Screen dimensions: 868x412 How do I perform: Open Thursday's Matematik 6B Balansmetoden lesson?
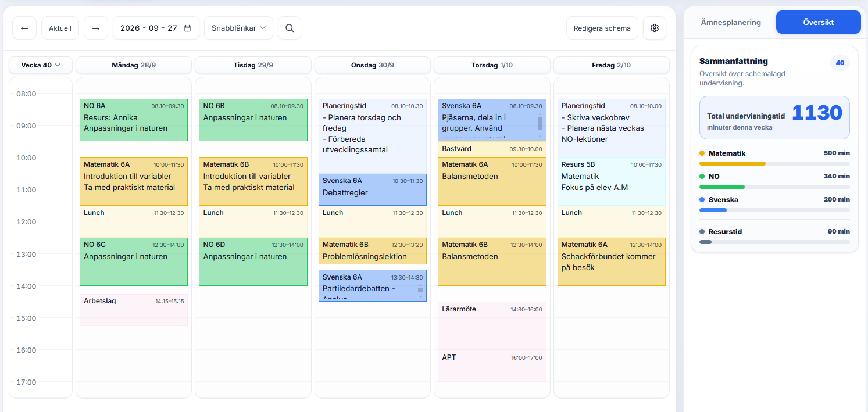point(492,261)
